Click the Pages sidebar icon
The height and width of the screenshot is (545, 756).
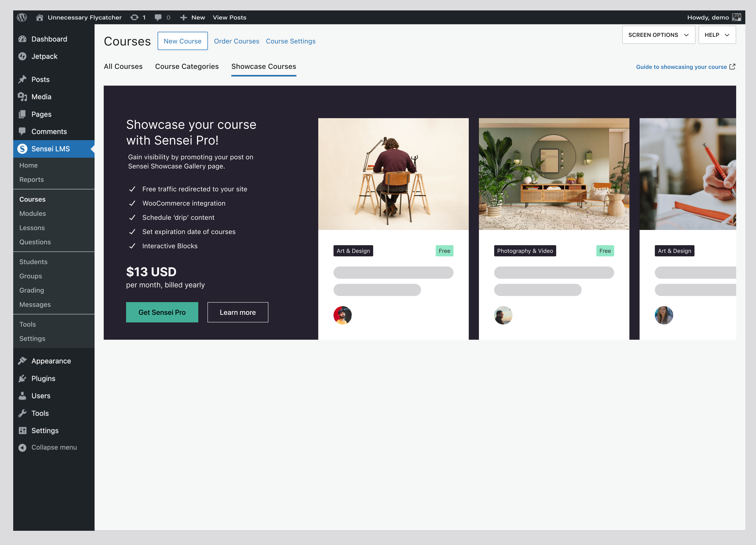click(x=22, y=114)
